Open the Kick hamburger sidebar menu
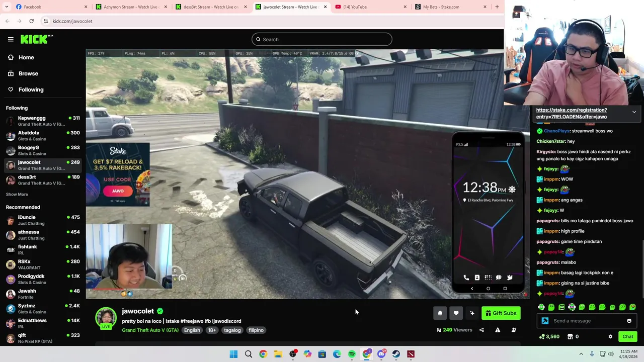The image size is (644, 362). (x=11, y=39)
